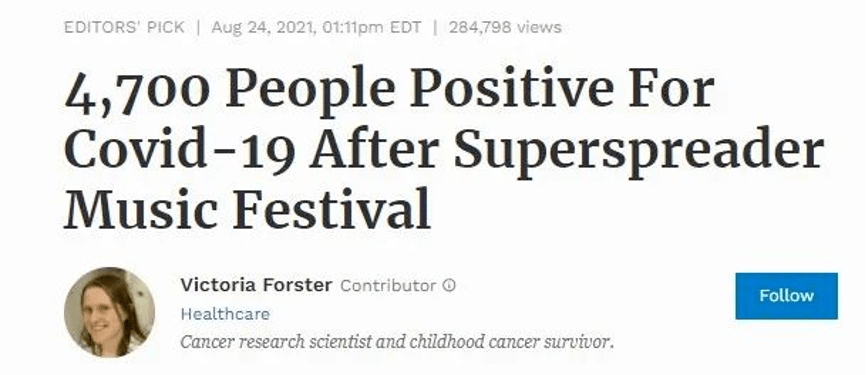The height and width of the screenshot is (375, 866).
Task: Click the separator bar after EDITORS' PICK
Action: (x=198, y=27)
